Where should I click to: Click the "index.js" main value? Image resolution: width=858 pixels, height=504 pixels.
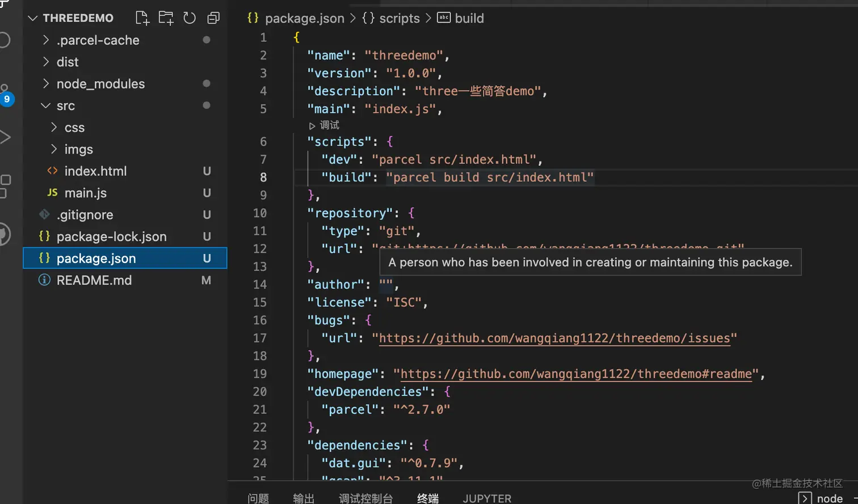[x=400, y=109]
